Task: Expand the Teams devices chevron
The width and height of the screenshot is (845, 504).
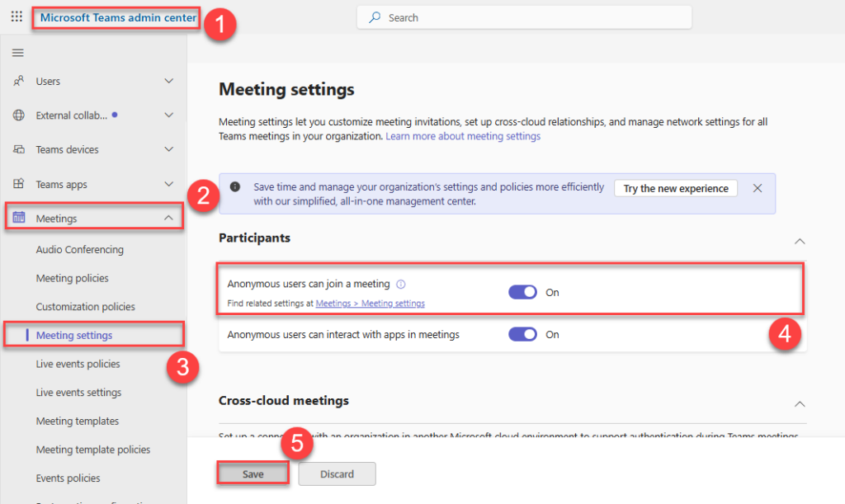Action: [x=168, y=149]
